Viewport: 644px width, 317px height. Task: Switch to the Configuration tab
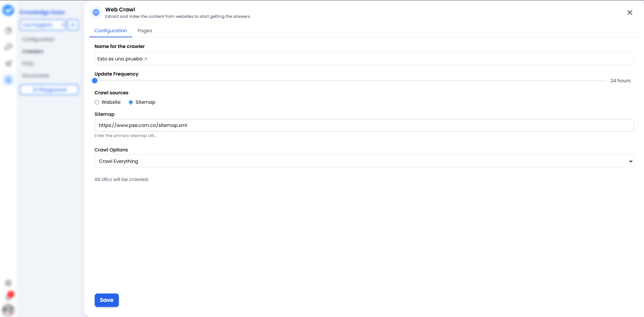click(110, 31)
